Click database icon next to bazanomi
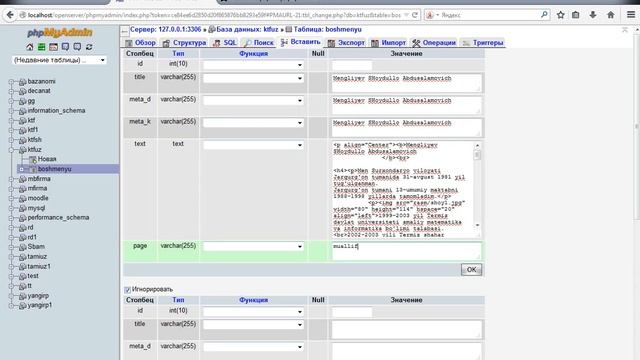Viewport: 640px width, 360px height. pyautogui.click(x=22, y=82)
